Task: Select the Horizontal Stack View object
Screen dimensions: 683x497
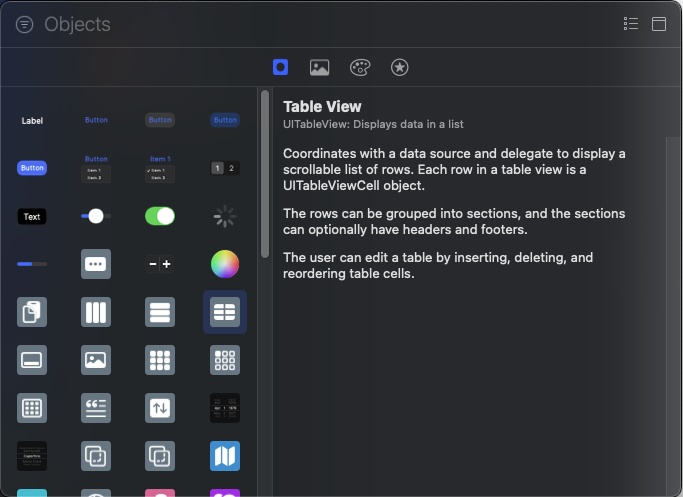Action: pyautogui.click(x=96, y=312)
